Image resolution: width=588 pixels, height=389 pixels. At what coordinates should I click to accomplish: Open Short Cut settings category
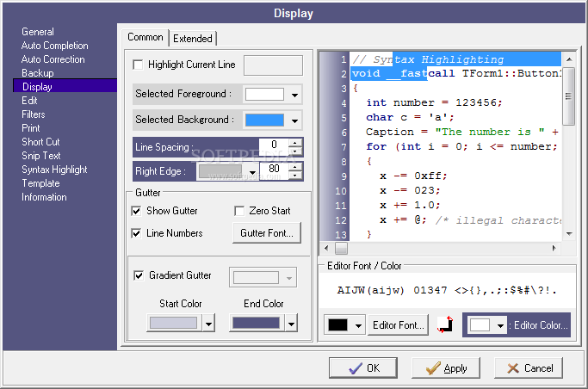click(40, 142)
